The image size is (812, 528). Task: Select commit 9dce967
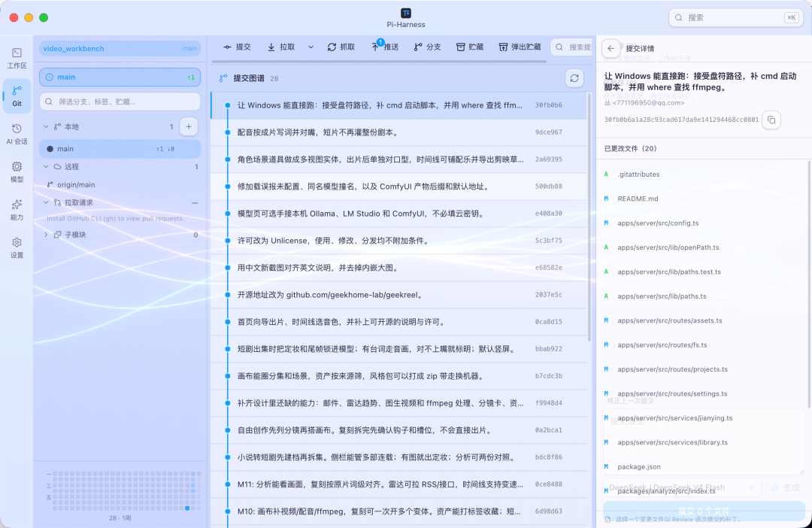coord(398,132)
